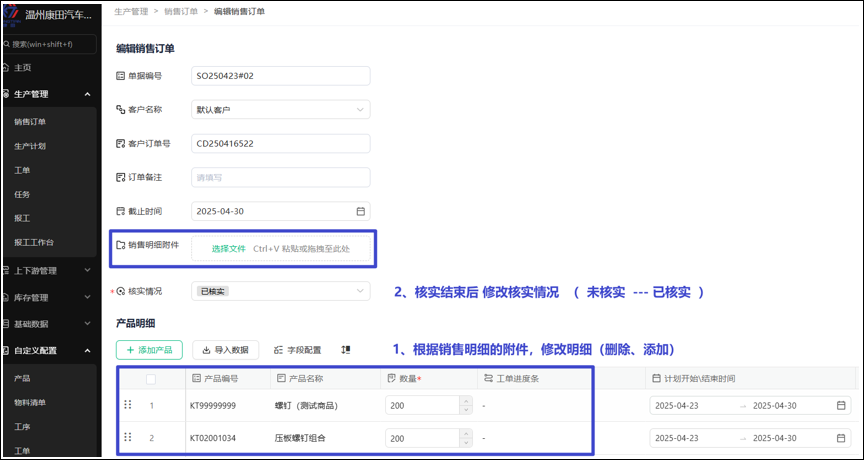
Task: Increase quantity for 螺钉 row using stepper
Action: [x=464, y=401]
